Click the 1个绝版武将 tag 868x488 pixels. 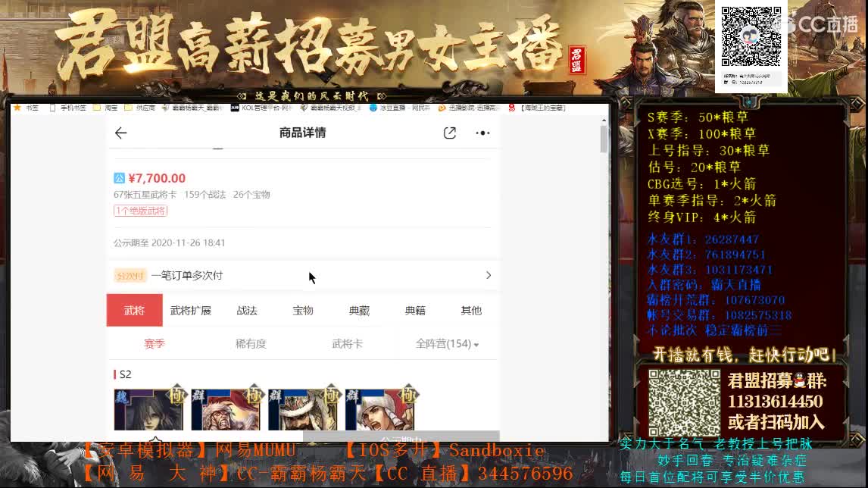tap(141, 211)
